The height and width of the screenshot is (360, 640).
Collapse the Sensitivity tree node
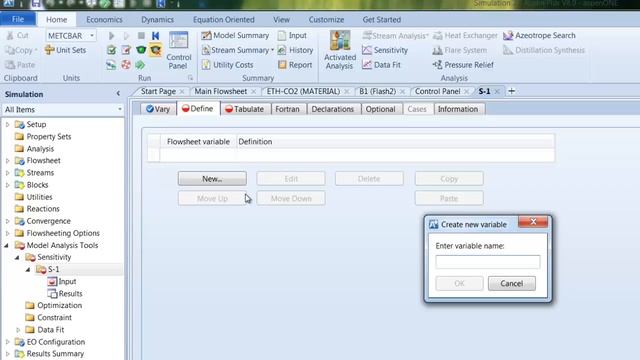coord(17,258)
